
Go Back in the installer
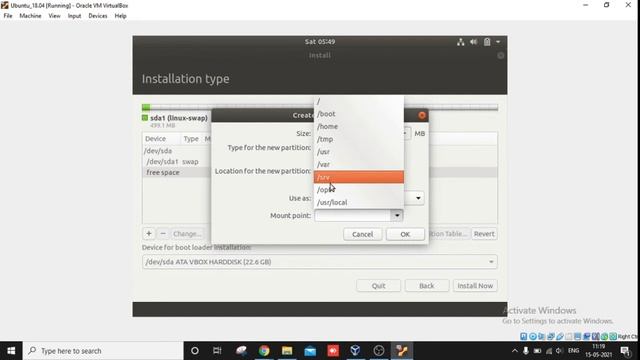[427, 286]
